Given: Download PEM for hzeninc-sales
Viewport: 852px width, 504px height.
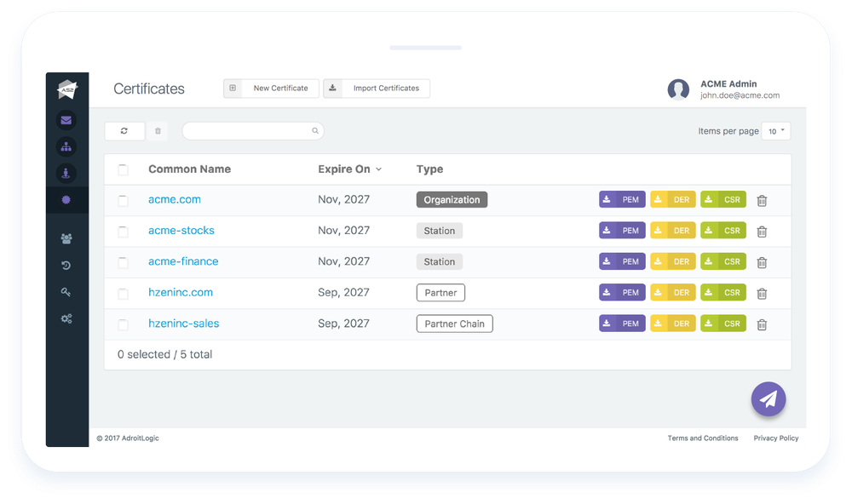Looking at the screenshot, I should click(622, 324).
